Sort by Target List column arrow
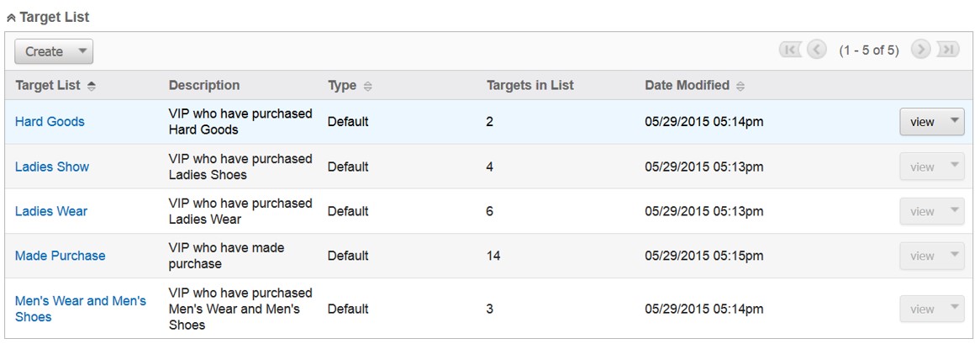The height and width of the screenshot is (344, 980). (x=92, y=87)
